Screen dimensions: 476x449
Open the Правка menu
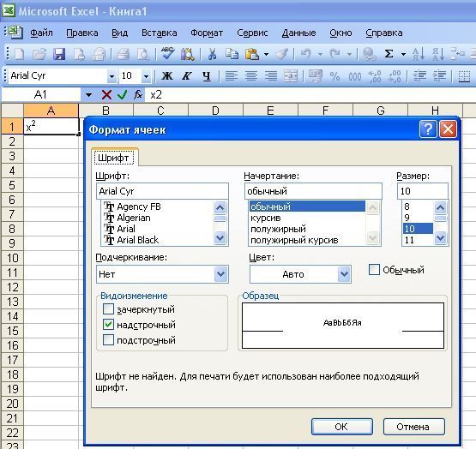tap(82, 33)
